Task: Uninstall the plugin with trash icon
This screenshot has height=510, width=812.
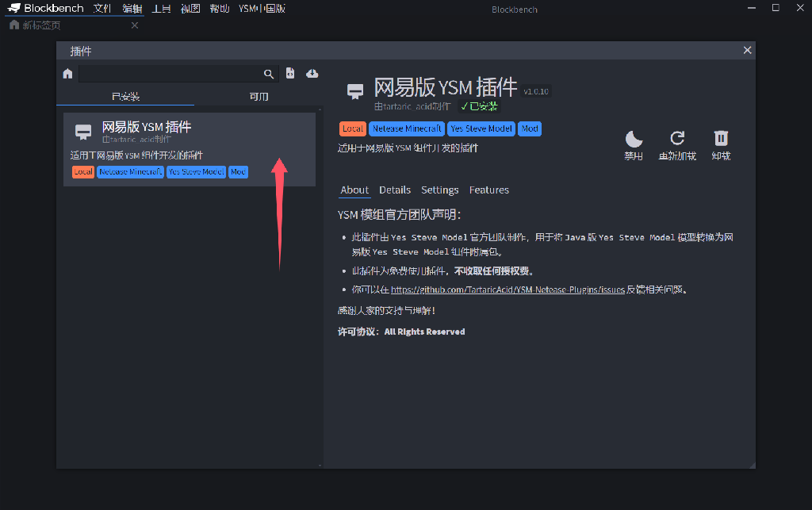Action: point(721,144)
